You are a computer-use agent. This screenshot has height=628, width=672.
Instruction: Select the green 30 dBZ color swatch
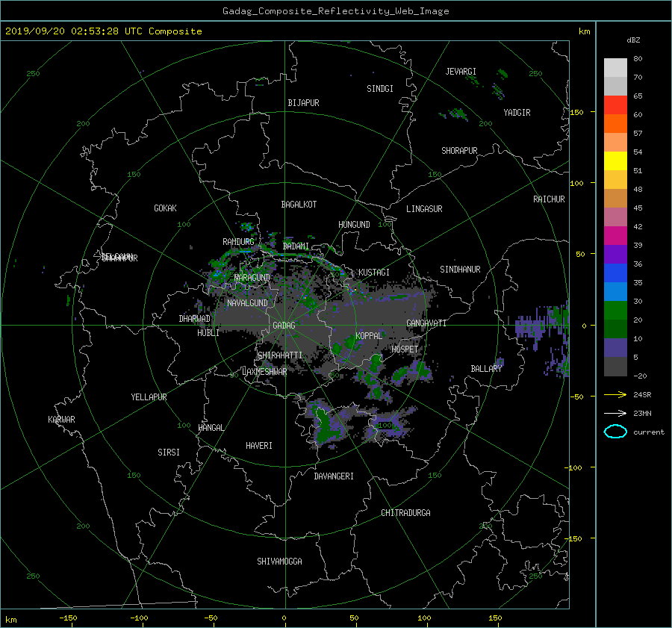(615, 311)
